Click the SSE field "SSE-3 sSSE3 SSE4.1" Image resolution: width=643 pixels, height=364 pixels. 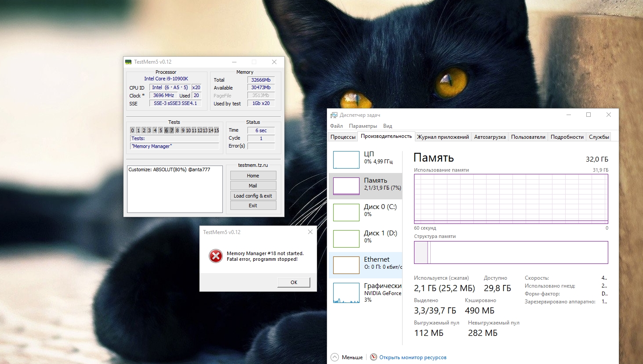(175, 103)
